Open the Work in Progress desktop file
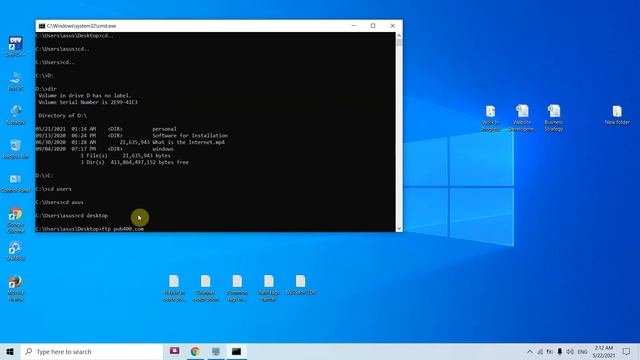The width and height of the screenshot is (640, 360). point(490,118)
